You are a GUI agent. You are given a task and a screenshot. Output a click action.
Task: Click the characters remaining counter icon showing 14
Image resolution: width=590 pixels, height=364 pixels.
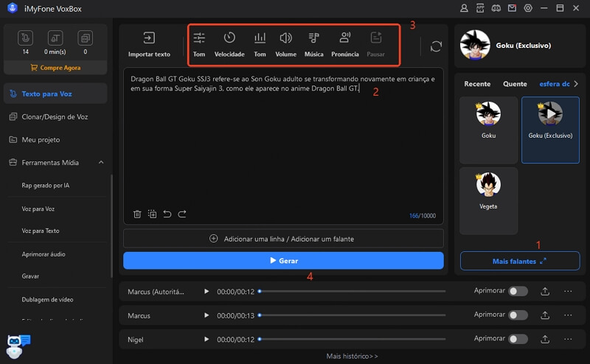pyautogui.click(x=25, y=38)
